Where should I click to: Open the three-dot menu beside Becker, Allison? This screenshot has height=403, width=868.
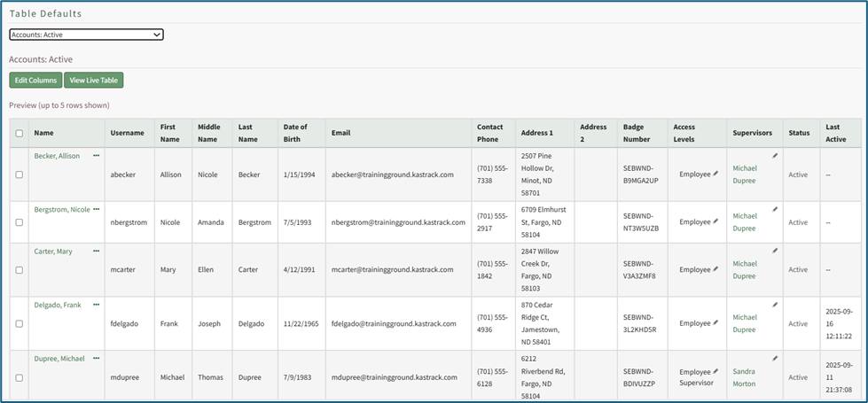pos(96,156)
